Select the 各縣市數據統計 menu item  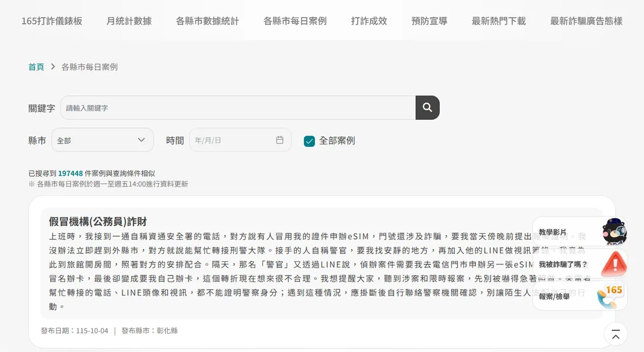coord(207,21)
